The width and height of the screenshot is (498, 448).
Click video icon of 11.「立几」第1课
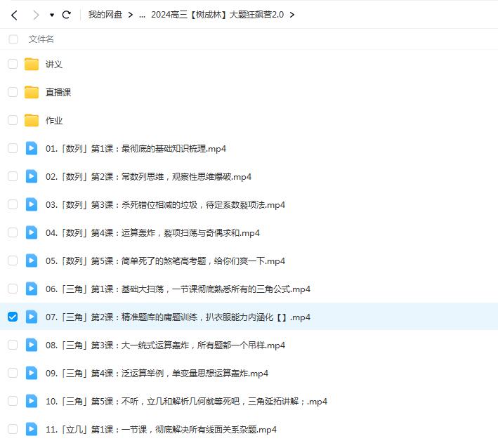point(32,429)
